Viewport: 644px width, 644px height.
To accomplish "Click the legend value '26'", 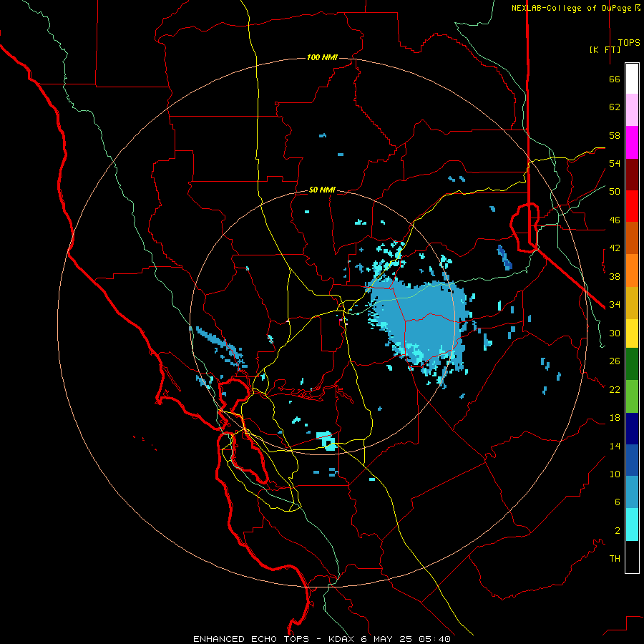I will (x=615, y=361).
